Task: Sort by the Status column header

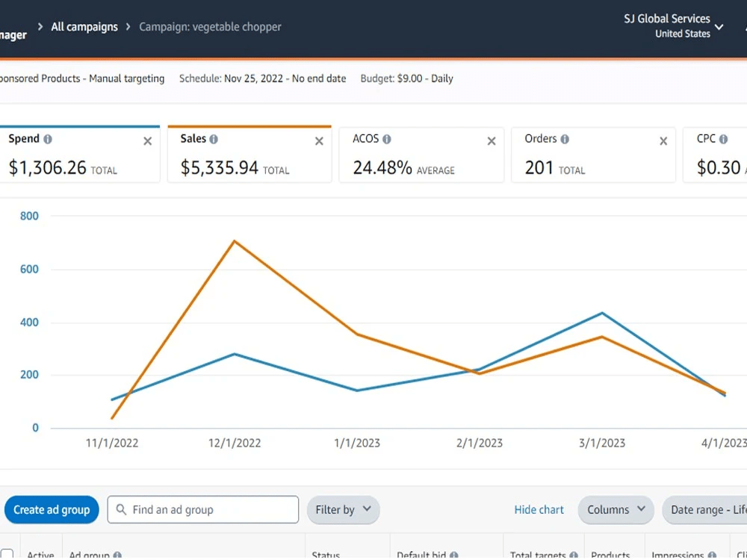Action: click(x=326, y=556)
